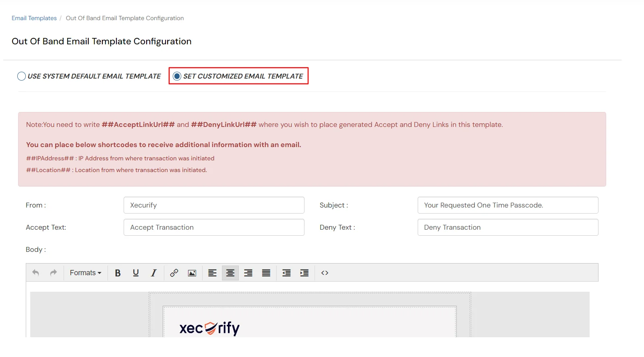Apply italic formatting
The width and height of the screenshot is (644, 357).
point(153,273)
